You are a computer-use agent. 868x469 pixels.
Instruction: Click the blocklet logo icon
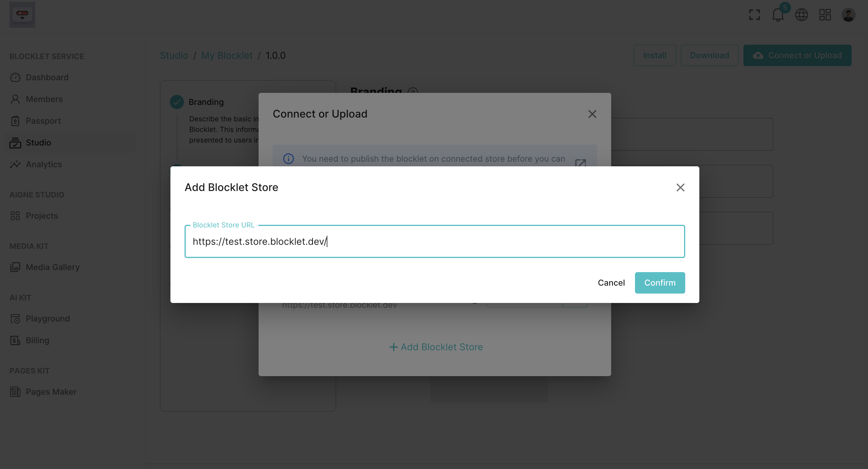[22, 15]
